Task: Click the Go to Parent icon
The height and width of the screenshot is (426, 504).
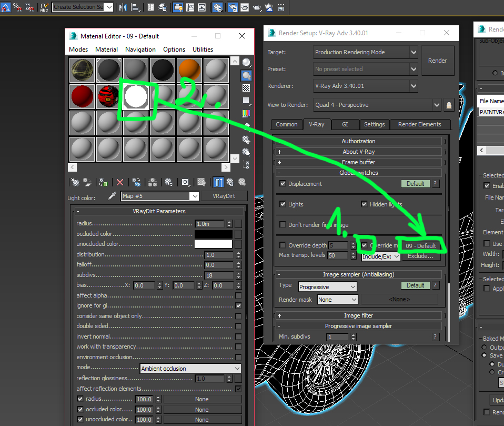Action: click(x=230, y=182)
